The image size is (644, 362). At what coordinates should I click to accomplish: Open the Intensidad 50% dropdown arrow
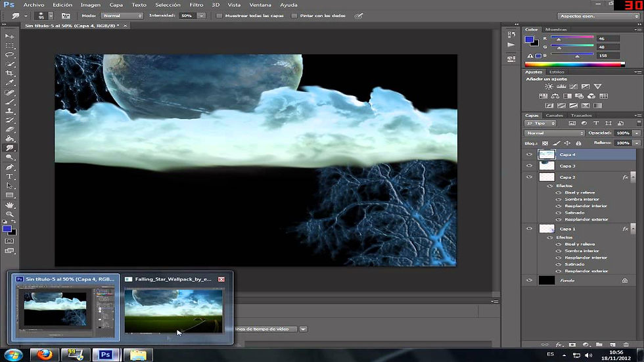pyautogui.click(x=201, y=16)
